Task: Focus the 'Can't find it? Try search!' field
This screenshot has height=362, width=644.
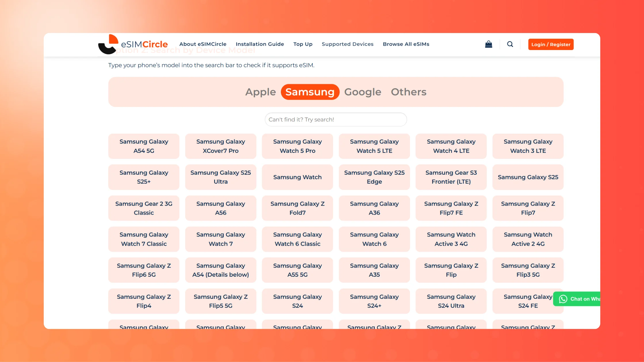Action: pyautogui.click(x=336, y=120)
